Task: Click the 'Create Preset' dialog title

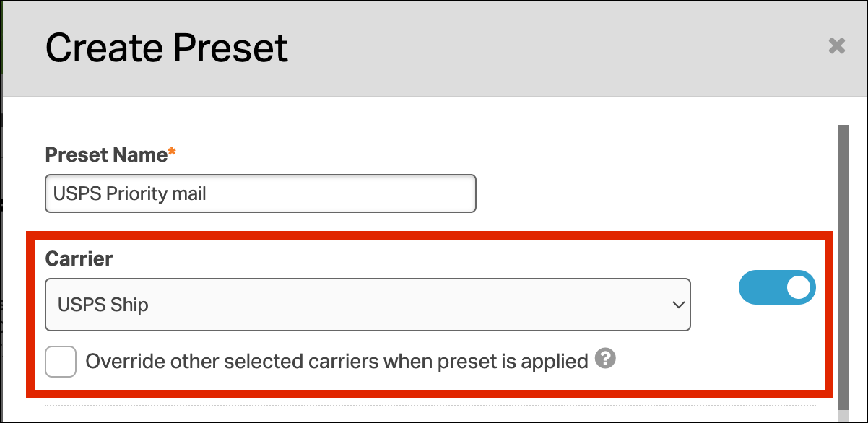Action: point(167,48)
